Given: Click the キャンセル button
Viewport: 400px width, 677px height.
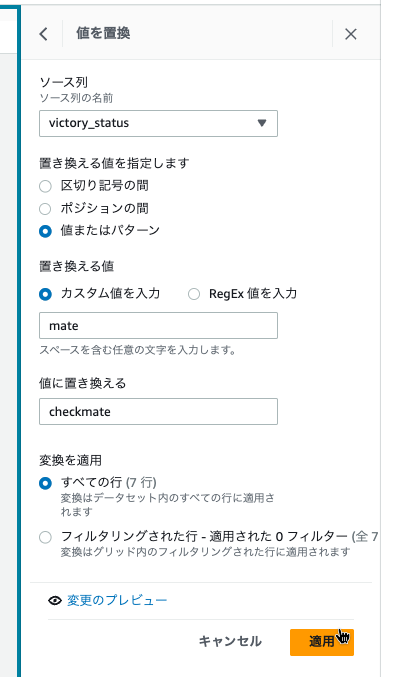Looking at the screenshot, I should pos(230,641).
